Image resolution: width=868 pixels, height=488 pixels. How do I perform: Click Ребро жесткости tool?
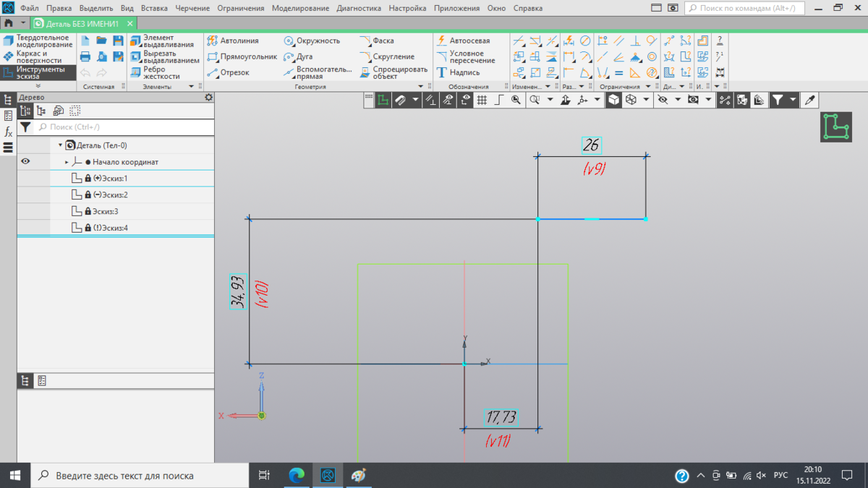(155, 72)
